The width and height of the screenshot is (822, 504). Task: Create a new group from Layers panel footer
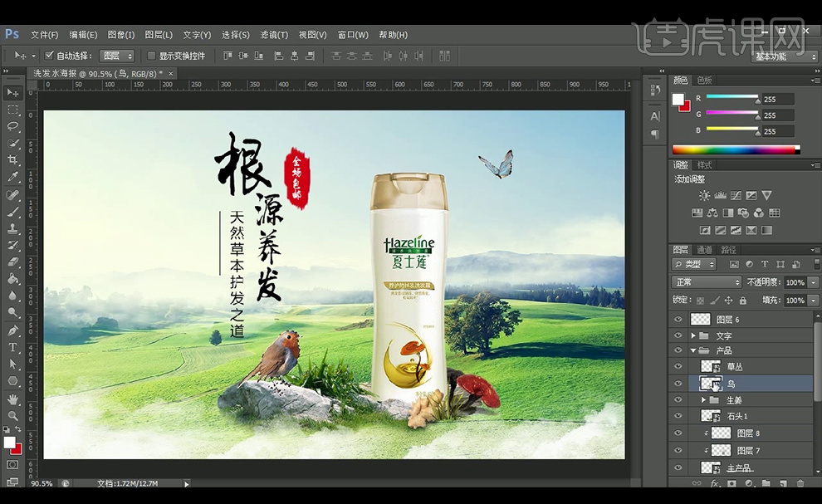[x=766, y=483]
